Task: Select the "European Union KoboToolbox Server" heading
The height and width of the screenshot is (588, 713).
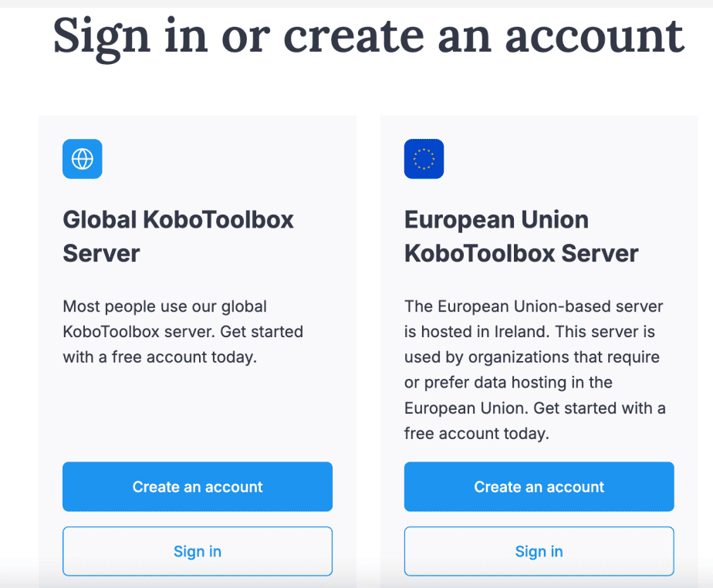Action: click(x=521, y=236)
